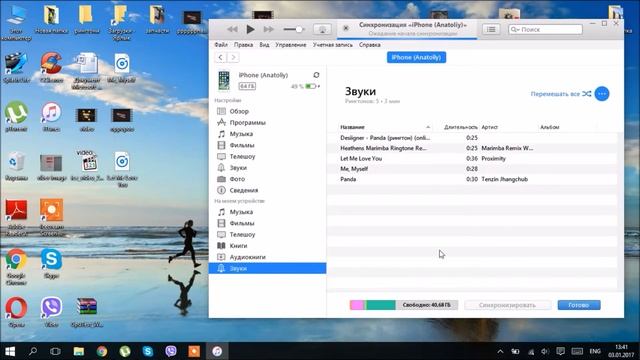Viewport: 640px width, 360px height.
Task: Switch the ENG input language
Action: pyautogui.click(x=595, y=351)
